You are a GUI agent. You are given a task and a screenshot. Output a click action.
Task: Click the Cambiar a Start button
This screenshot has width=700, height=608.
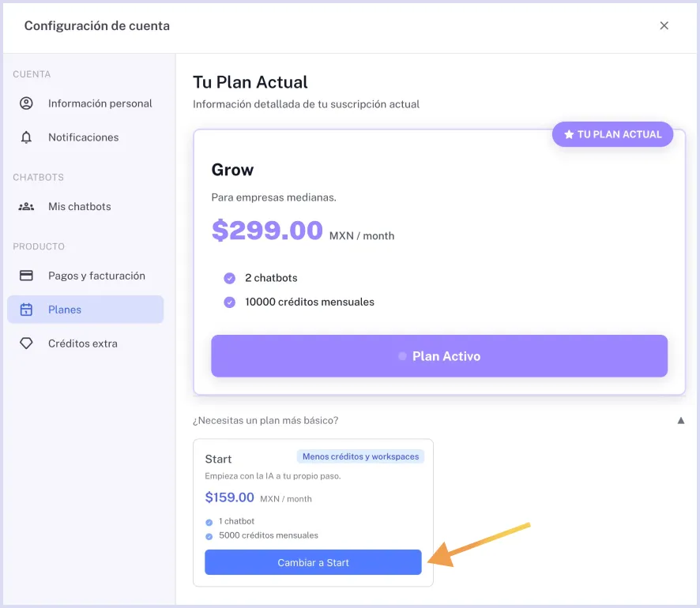[313, 562]
